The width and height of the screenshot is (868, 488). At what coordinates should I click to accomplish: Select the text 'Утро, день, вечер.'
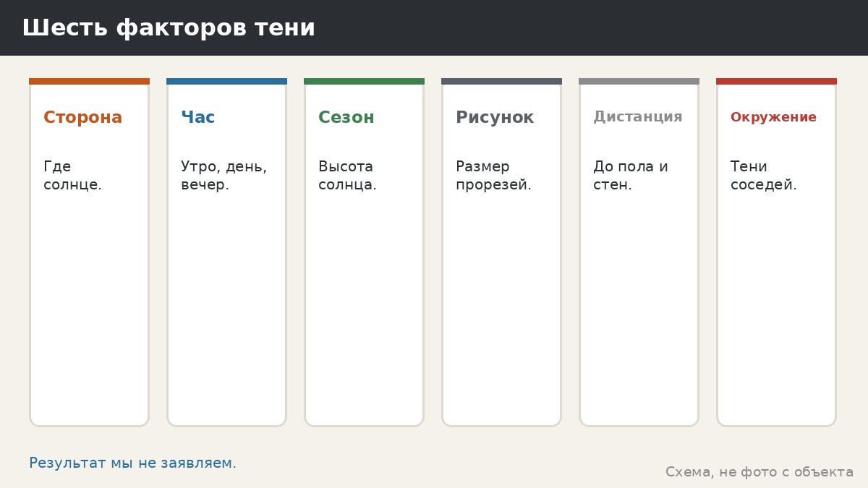[x=224, y=176]
